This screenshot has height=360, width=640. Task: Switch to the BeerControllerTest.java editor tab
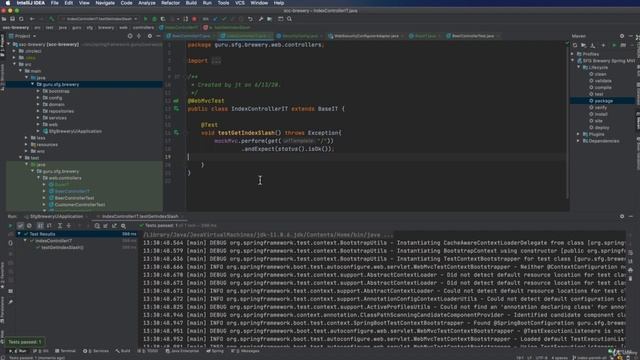pos(472,36)
